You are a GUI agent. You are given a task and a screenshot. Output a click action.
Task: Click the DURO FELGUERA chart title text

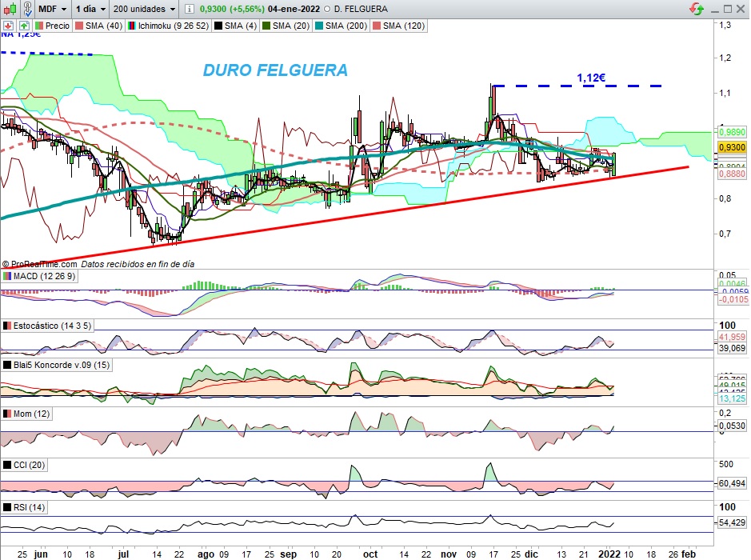point(275,70)
